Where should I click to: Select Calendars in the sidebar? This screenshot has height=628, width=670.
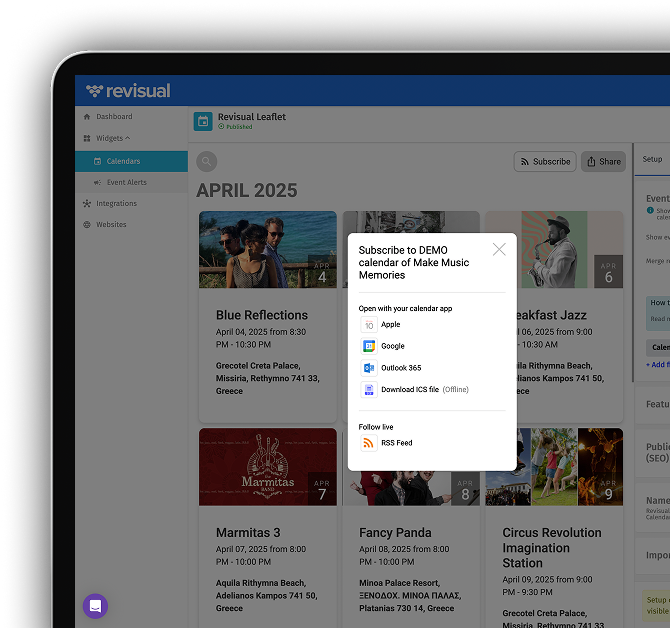coord(131,161)
